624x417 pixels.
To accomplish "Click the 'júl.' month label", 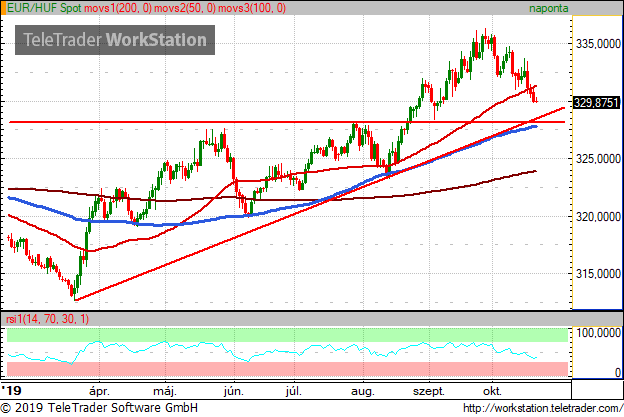I will point(293,391).
